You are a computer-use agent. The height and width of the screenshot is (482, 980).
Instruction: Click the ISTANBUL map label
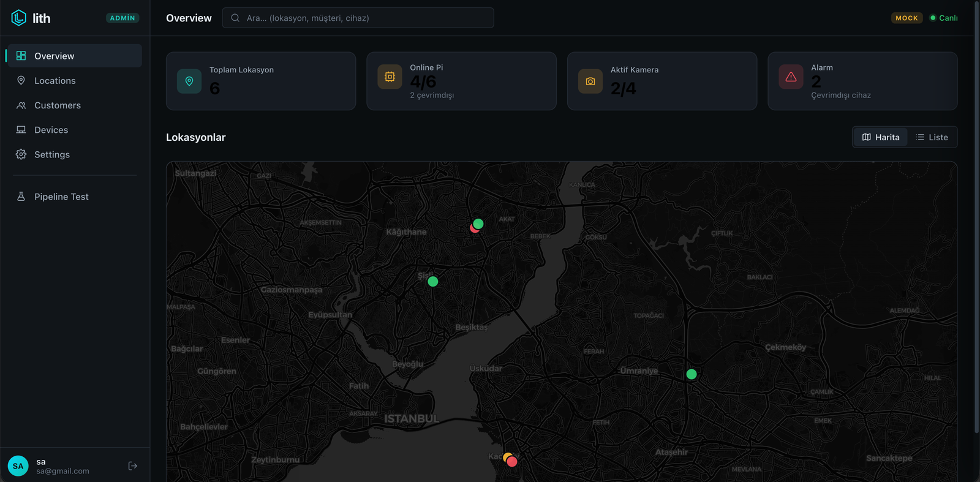click(x=411, y=419)
